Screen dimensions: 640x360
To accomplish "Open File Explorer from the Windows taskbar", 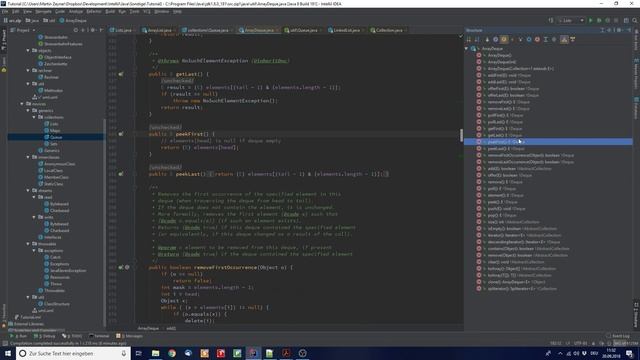I will pos(156,353).
